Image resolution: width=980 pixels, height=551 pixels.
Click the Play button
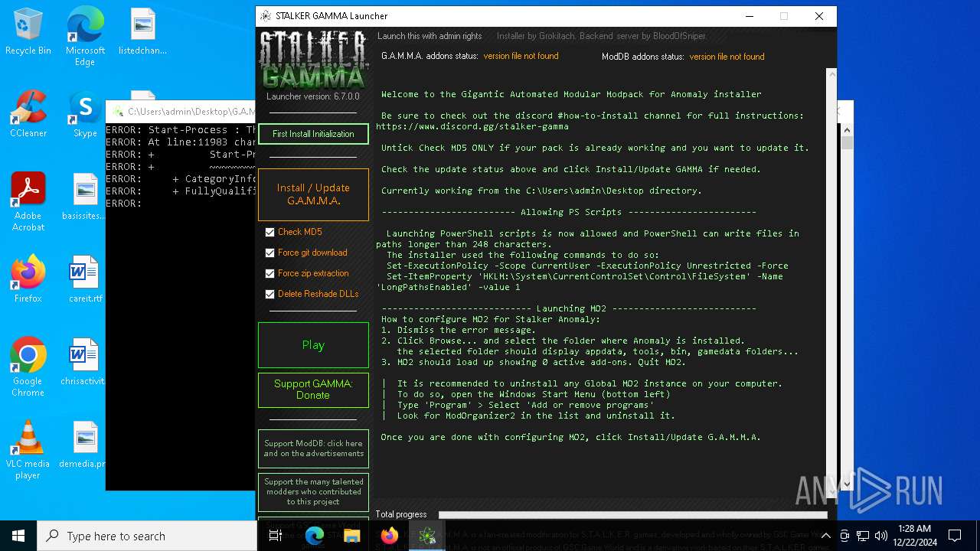(313, 345)
